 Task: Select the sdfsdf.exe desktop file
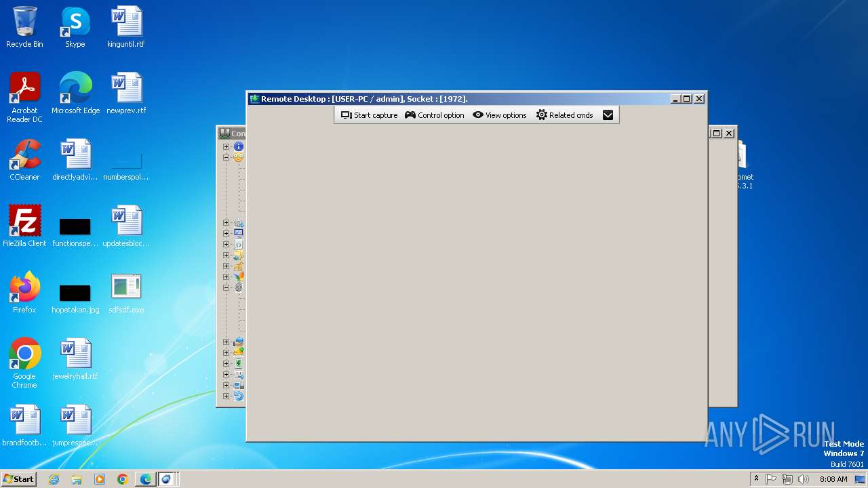[x=126, y=293]
